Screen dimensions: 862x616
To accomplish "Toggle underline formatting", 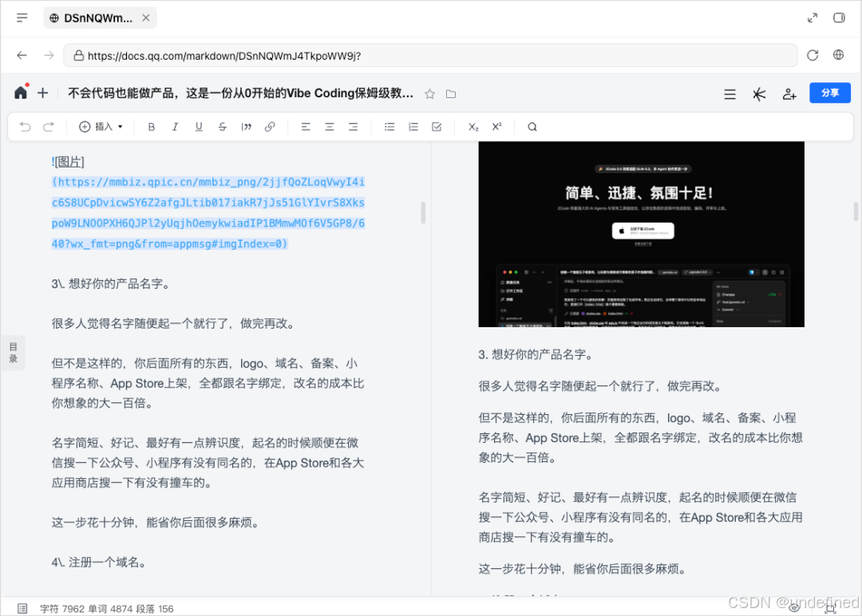I will coord(199,127).
